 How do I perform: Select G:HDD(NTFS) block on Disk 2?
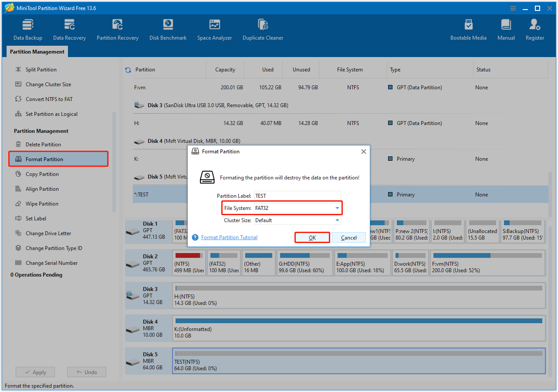(304, 263)
